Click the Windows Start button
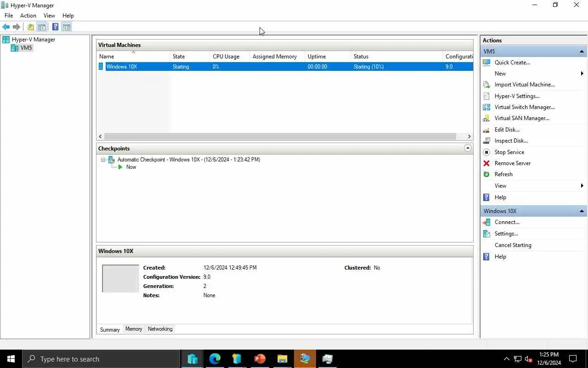 pos(11,359)
